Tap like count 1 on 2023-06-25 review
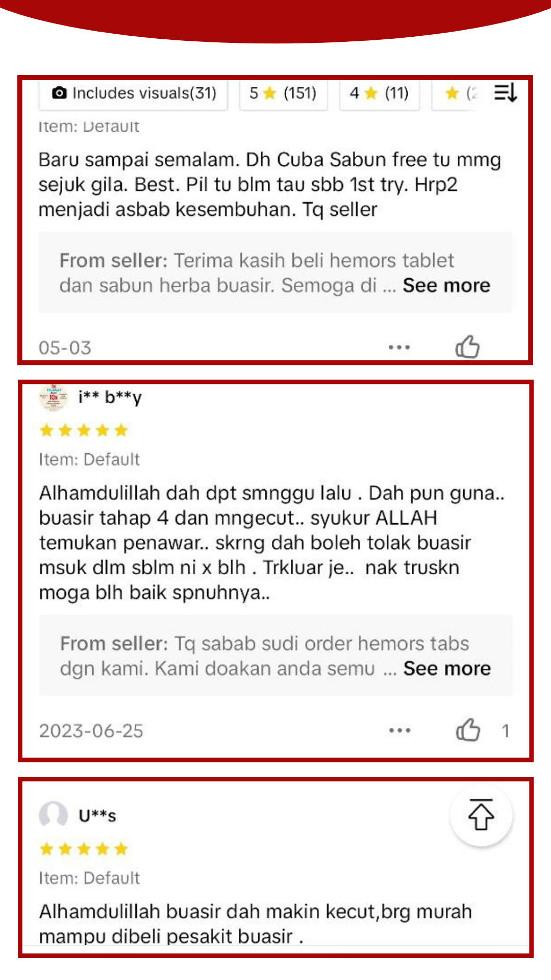551x980 pixels. coord(505,731)
